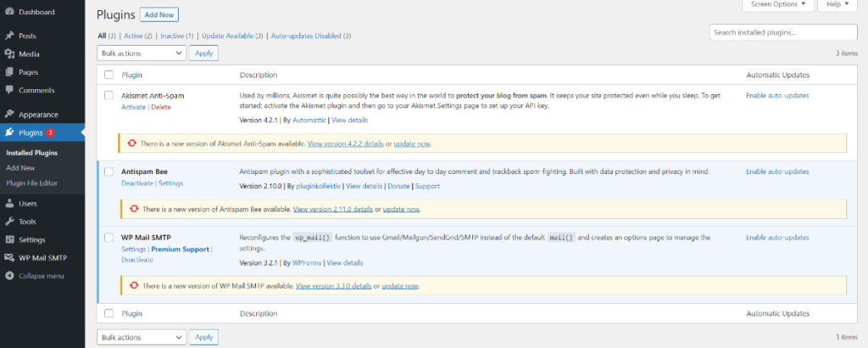Collapse the admin menu with arrow icon
The width and height of the screenshot is (868, 348).
tap(9, 276)
